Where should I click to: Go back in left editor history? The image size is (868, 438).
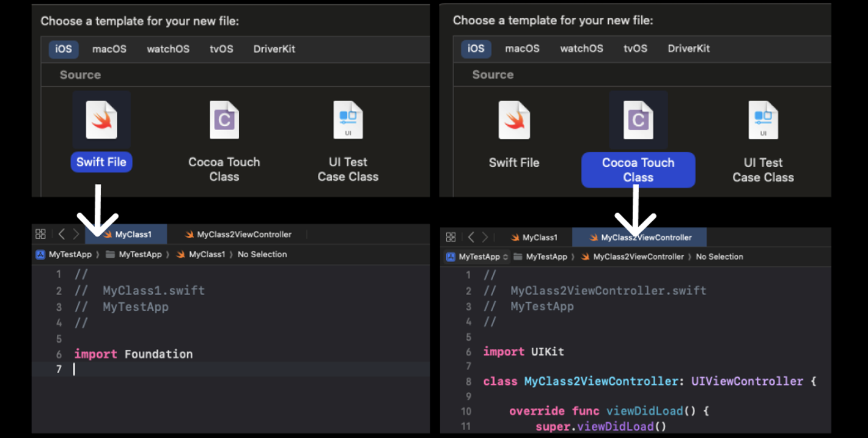point(61,234)
